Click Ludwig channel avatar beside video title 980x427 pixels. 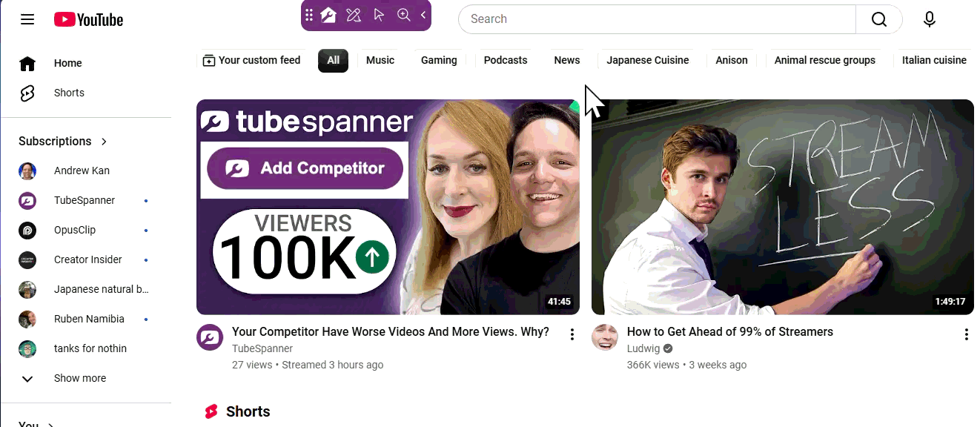pyautogui.click(x=605, y=337)
